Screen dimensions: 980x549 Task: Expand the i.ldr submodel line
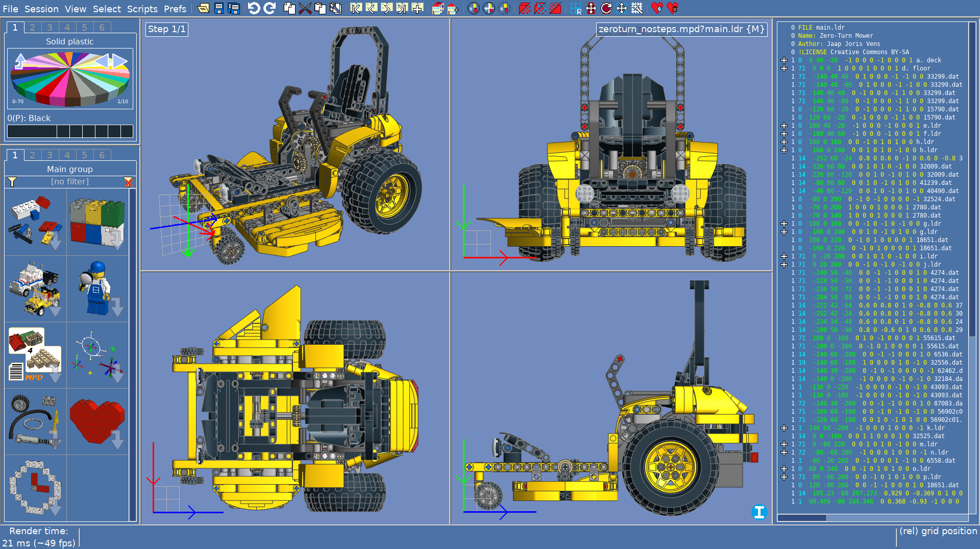coord(784,256)
